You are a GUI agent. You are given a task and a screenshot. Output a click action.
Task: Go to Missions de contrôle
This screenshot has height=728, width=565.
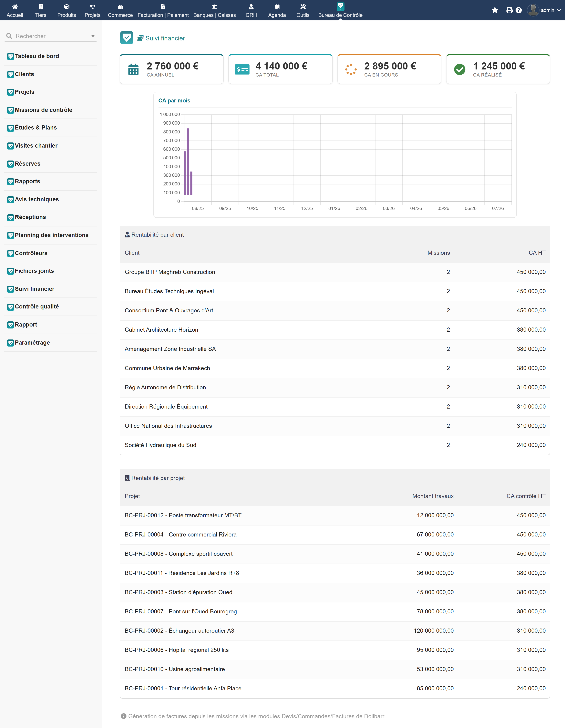point(43,110)
